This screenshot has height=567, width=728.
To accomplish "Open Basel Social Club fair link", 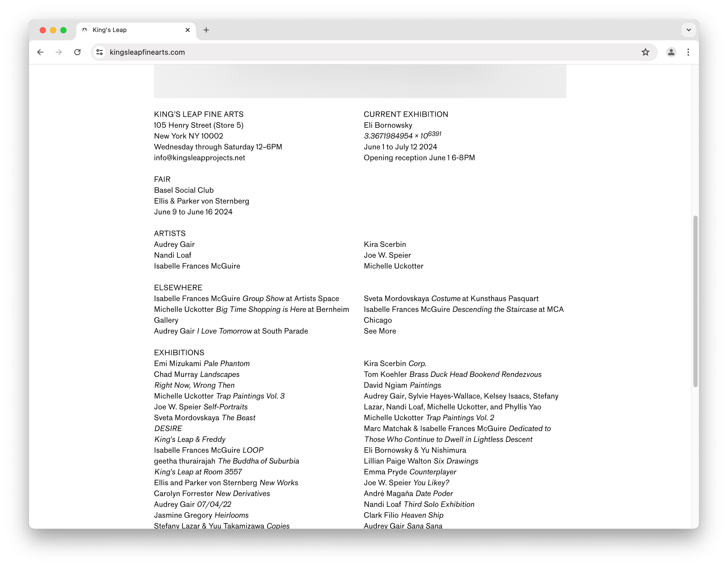I will (x=184, y=190).
